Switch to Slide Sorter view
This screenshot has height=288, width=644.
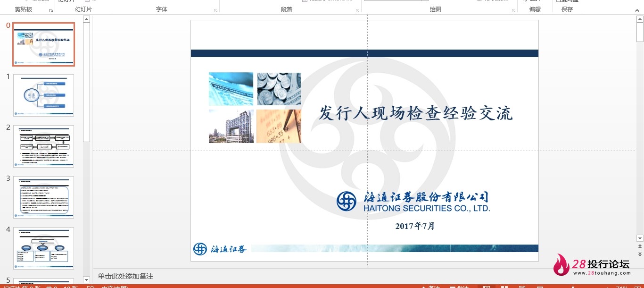pyautogui.click(x=504, y=286)
